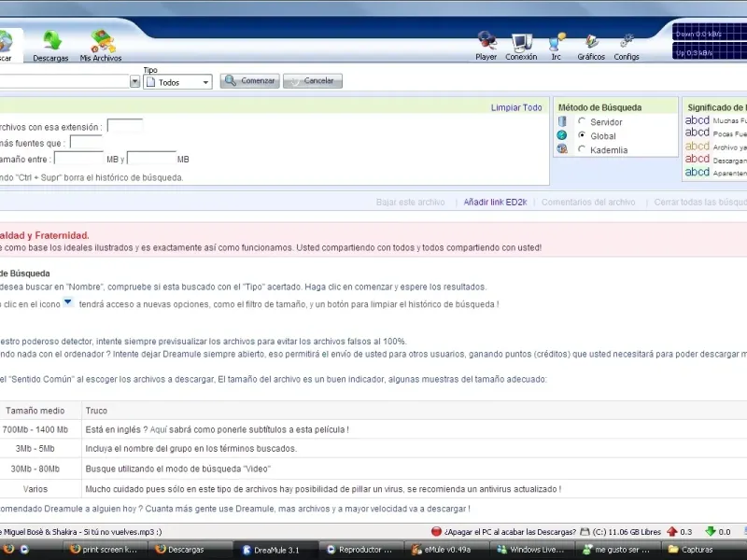Open the 'me gusto ser' taskbar window
747x560 pixels.
(618, 550)
